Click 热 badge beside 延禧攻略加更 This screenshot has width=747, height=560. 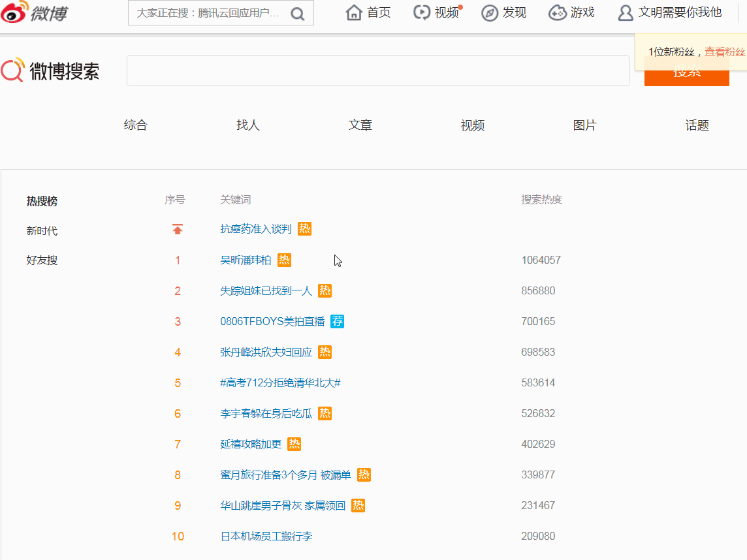click(x=294, y=444)
